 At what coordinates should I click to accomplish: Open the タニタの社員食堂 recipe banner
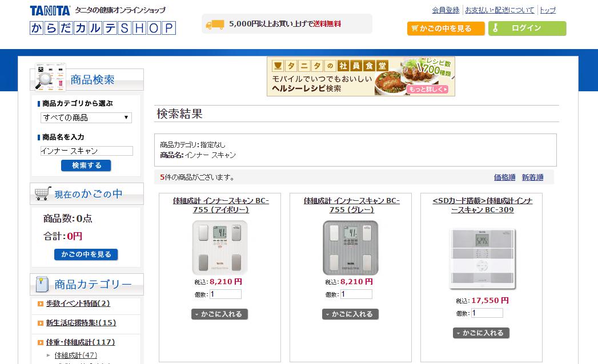[360, 76]
